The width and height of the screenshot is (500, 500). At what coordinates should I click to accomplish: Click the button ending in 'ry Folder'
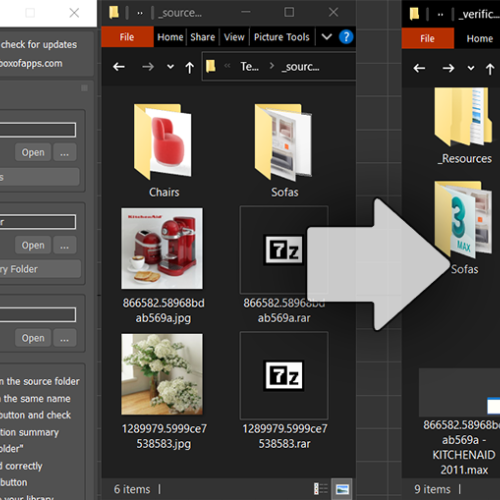pos(40,269)
